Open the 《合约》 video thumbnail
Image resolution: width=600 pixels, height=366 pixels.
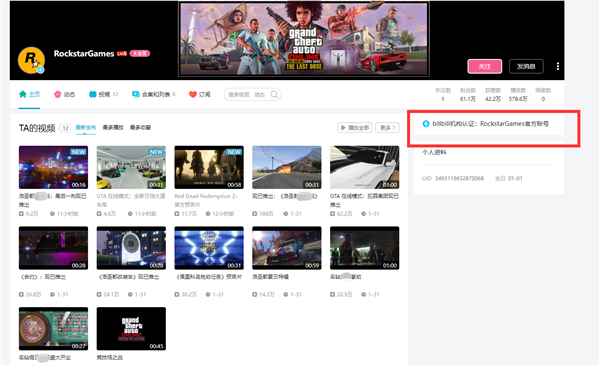pyautogui.click(x=53, y=248)
